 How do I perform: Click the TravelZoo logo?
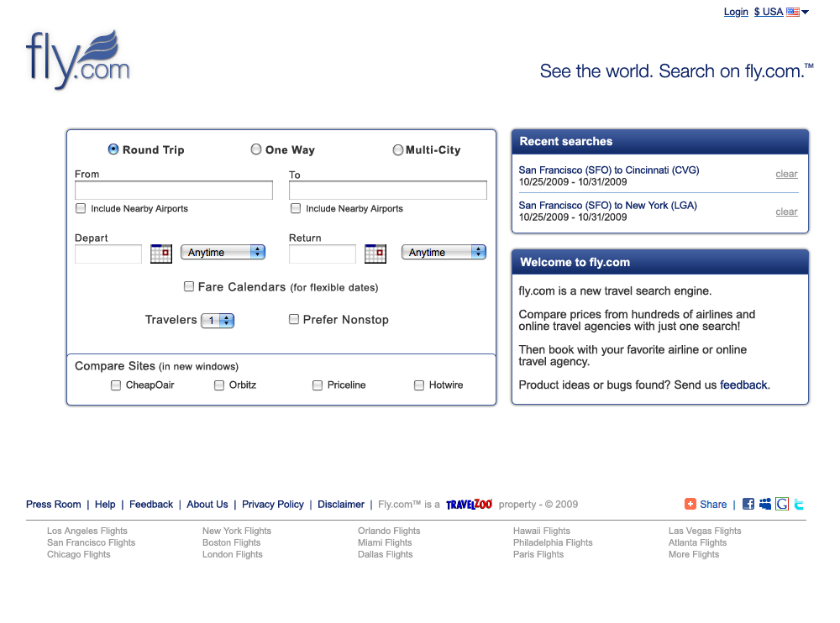click(469, 504)
